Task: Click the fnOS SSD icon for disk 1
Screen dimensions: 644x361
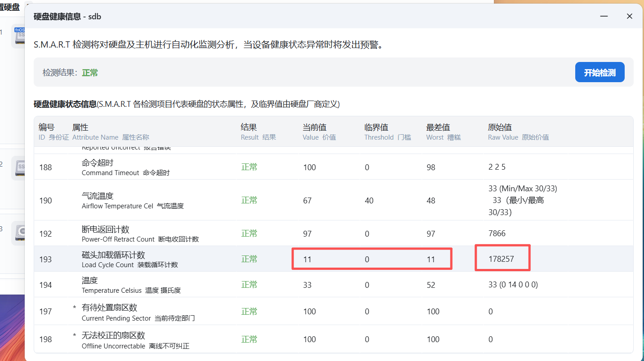Action: click(x=20, y=36)
